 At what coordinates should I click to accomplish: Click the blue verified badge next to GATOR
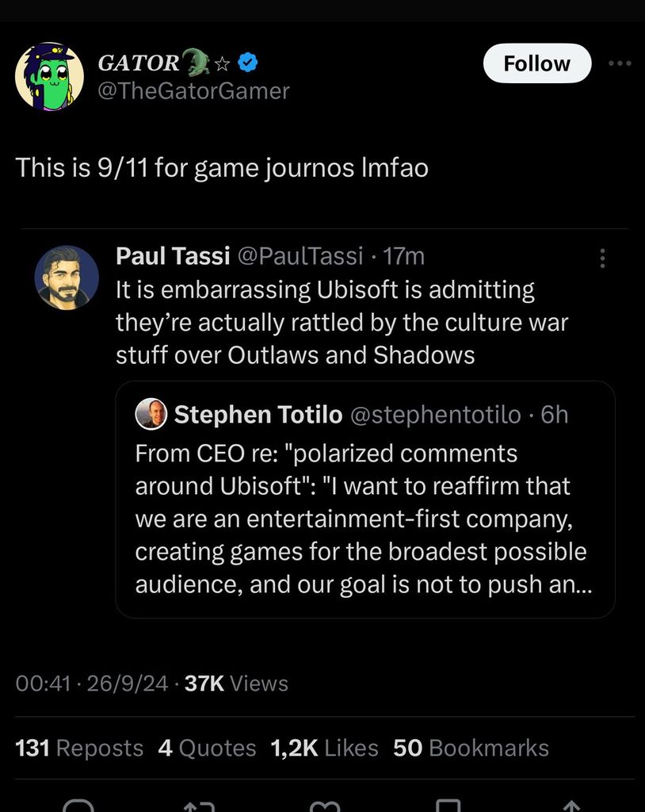tap(250, 62)
